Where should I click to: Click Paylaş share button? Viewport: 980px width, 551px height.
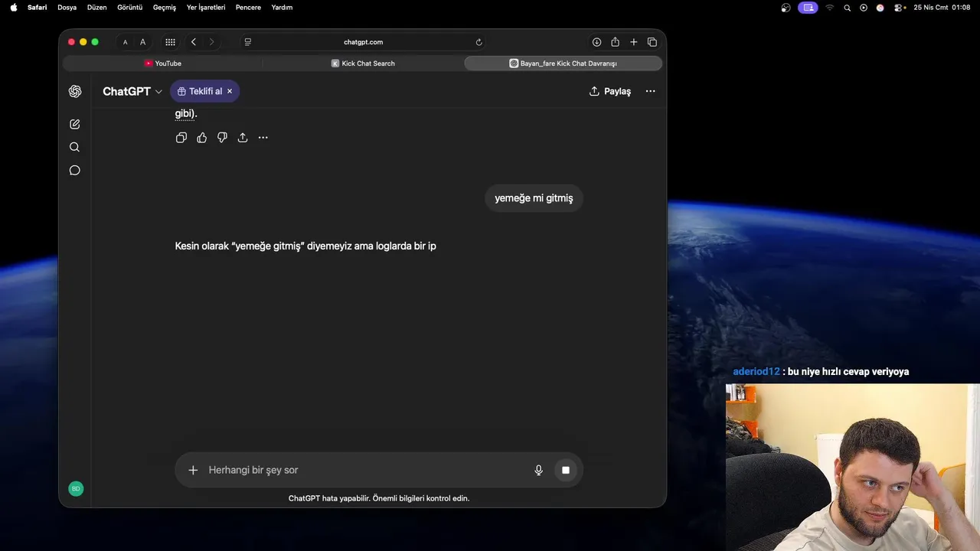tap(610, 91)
